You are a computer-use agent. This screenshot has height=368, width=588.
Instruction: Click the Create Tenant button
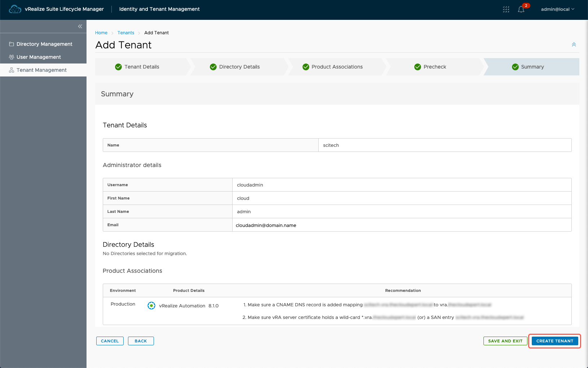pyautogui.click(x=554, y=341)
